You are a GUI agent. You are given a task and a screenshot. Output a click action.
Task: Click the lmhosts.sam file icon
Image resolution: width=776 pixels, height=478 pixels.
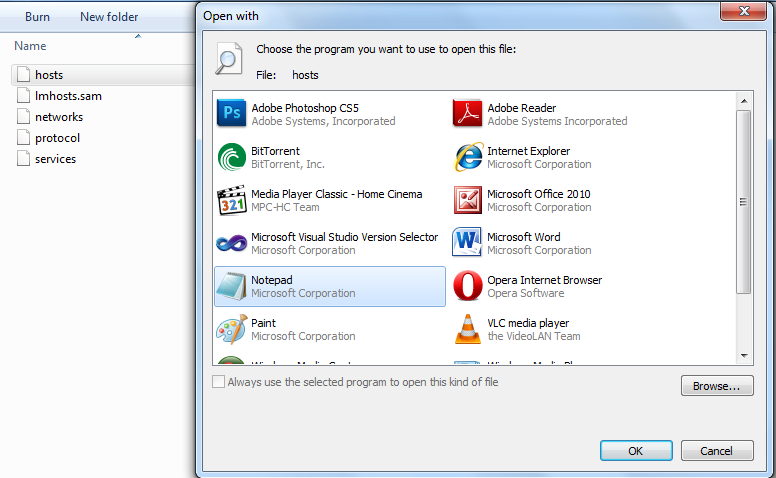(x=23, y=96)
